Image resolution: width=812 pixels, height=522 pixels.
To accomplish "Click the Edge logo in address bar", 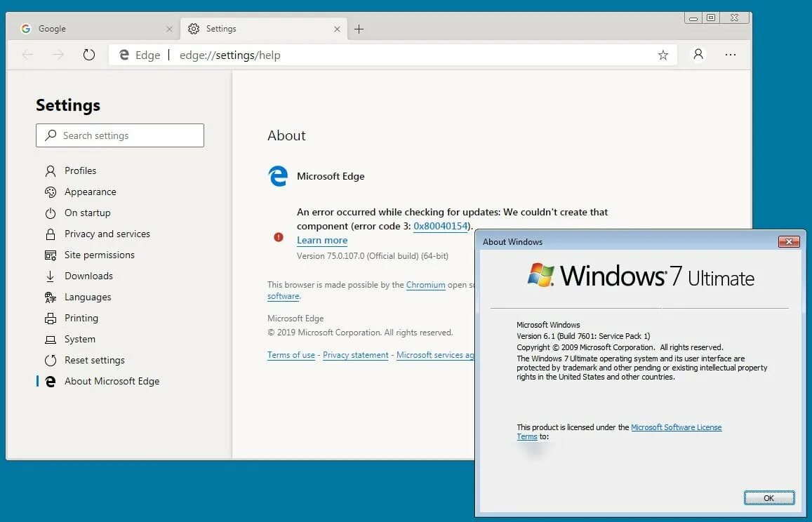I will pos(124,55).
